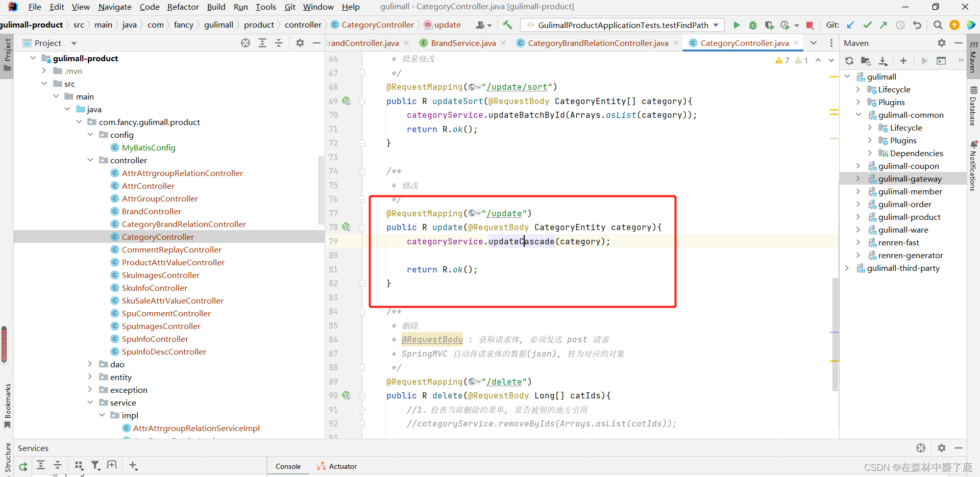Open the Services panel settings gear
Image resolution: width=980 pixels, height=477 pixels.
click(x=942, y=448)
